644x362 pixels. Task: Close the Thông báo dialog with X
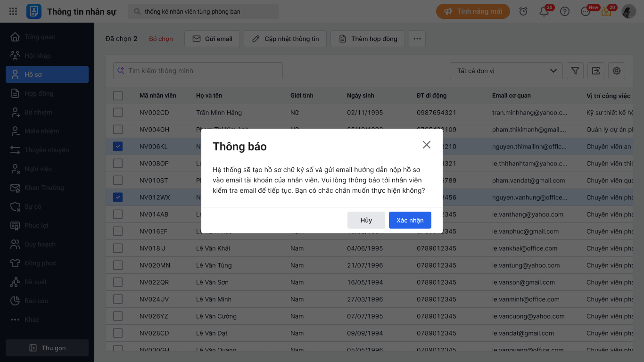[427, 145]
